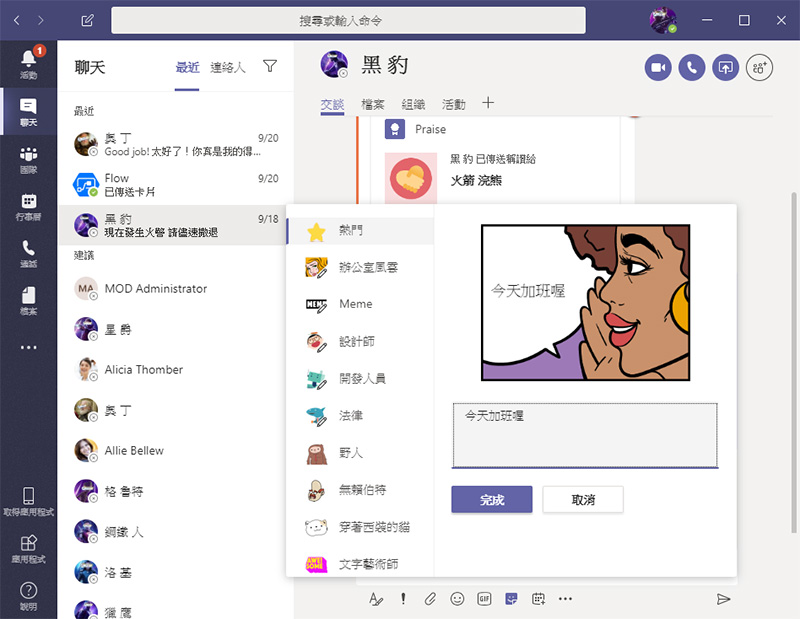
Task: Open text format options in compose bar
Action: [376, 599]
